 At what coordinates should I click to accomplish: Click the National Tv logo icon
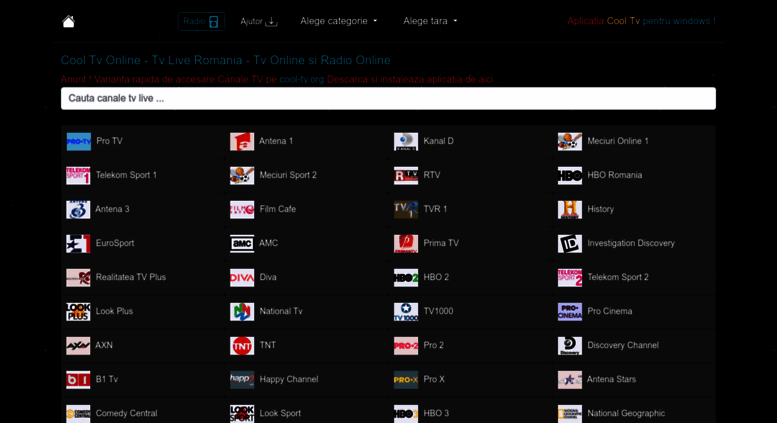242,312
